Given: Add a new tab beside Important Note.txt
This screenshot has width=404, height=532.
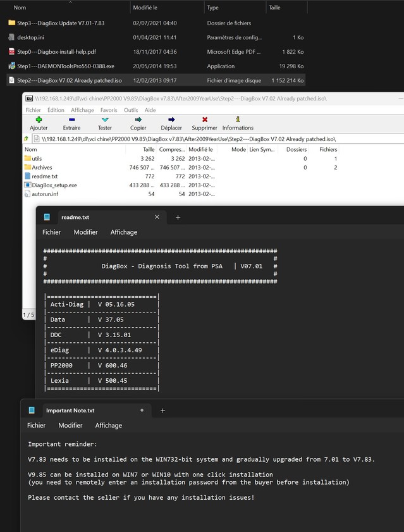Looking at the screenshot, I should [162, 411].
